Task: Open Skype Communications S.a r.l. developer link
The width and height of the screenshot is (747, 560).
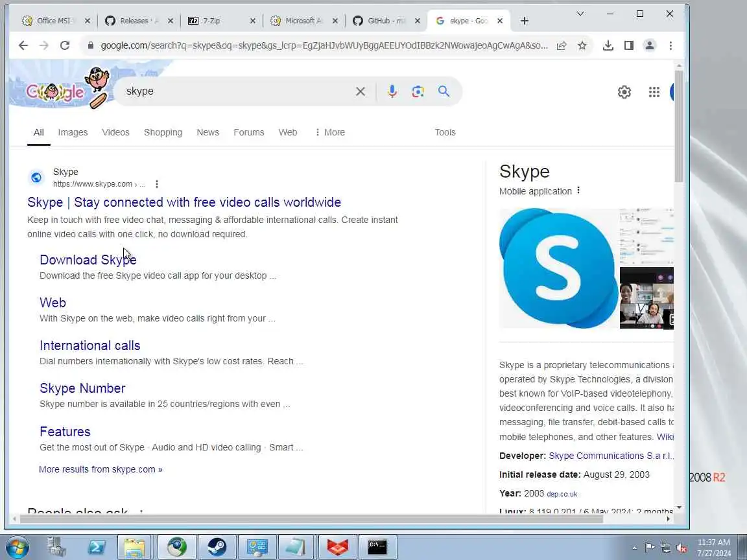Action: pyautogui.click(x=610, y=456)
